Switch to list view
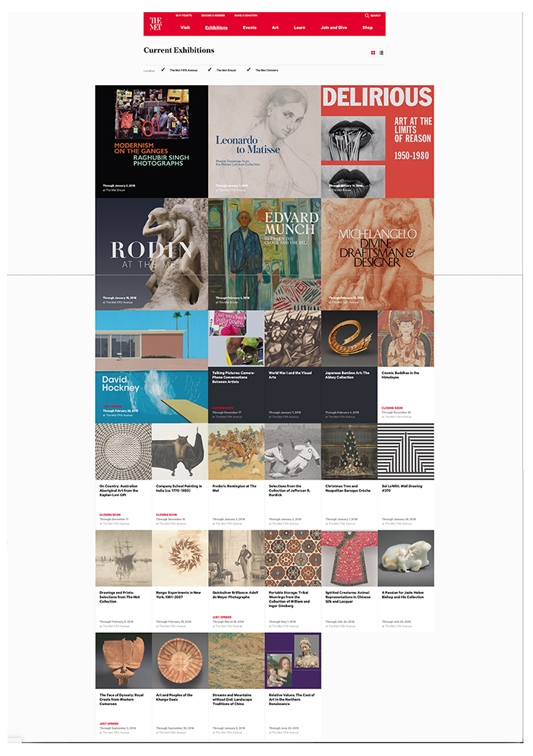 pos(381,52)
